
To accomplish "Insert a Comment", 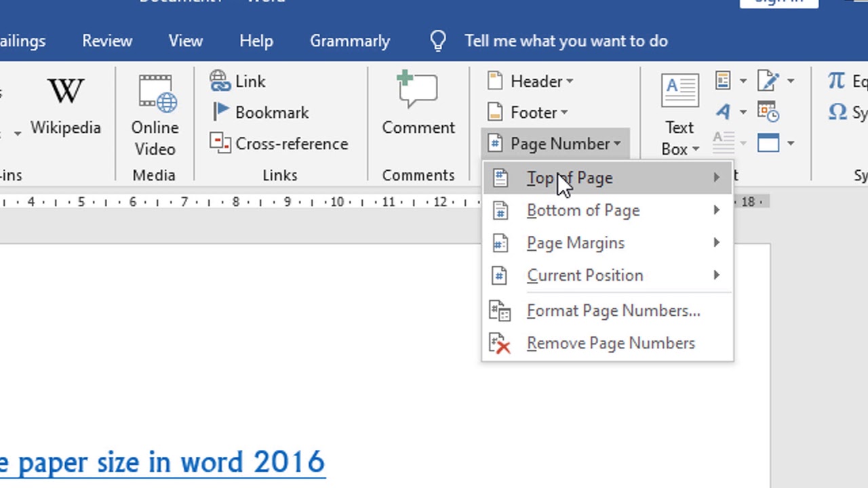I will [x=418, y=105].
